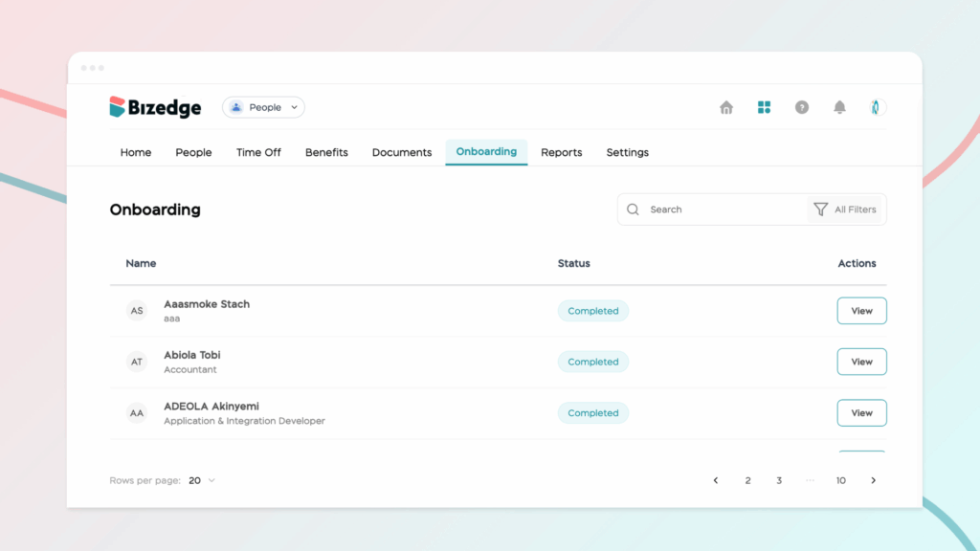Open the Benefits tab
The image size is (980, 551).
(x=326, y=152)
